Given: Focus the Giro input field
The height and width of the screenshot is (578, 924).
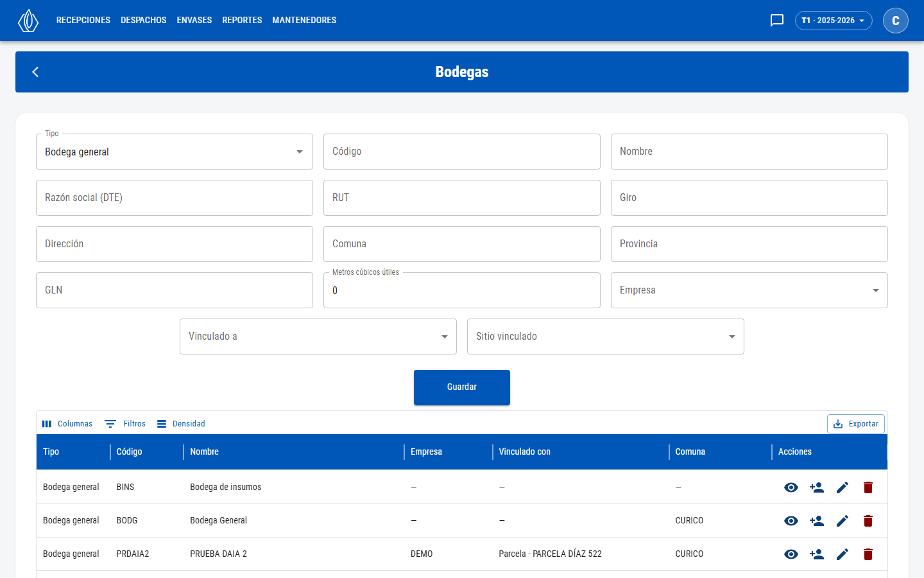Looking at the screenshot, I should click(x=749, y=198).
